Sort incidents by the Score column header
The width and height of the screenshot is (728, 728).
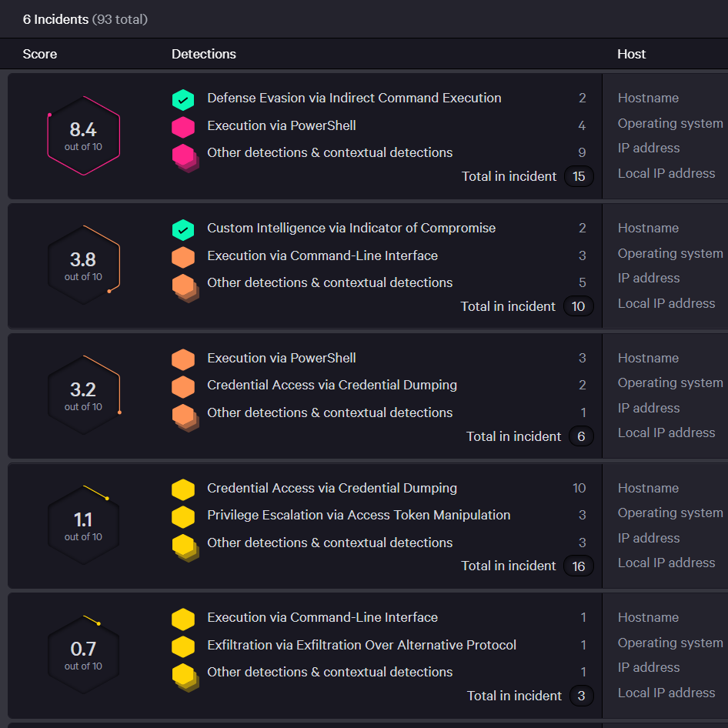[x=39, y=54]
